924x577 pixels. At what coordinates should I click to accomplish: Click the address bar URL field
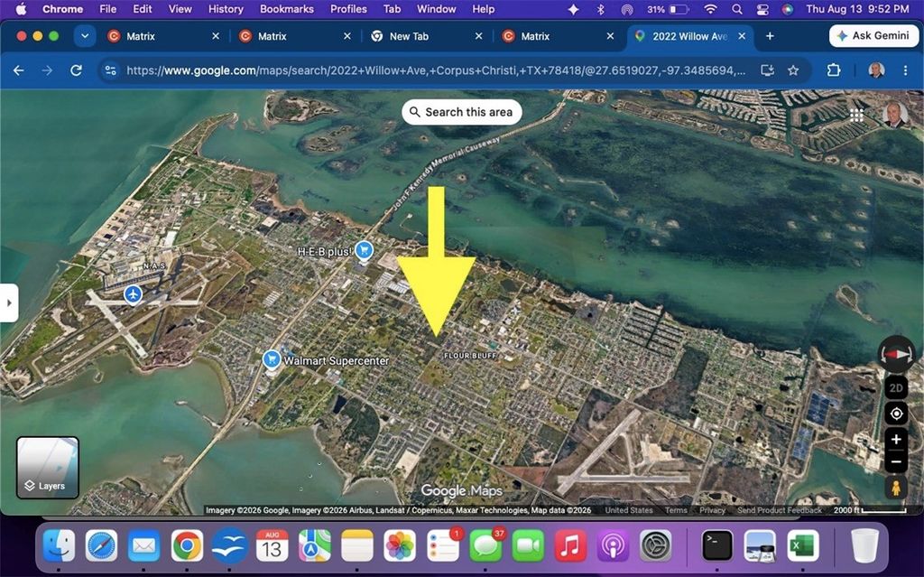point(436,70)
